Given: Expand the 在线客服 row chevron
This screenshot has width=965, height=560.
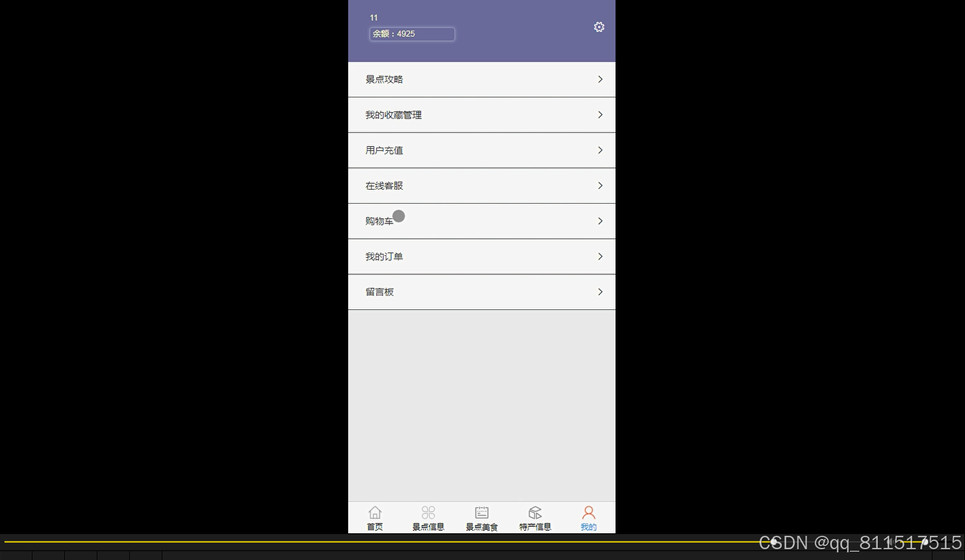Looking at the screenshot, I should click(600, 186).
